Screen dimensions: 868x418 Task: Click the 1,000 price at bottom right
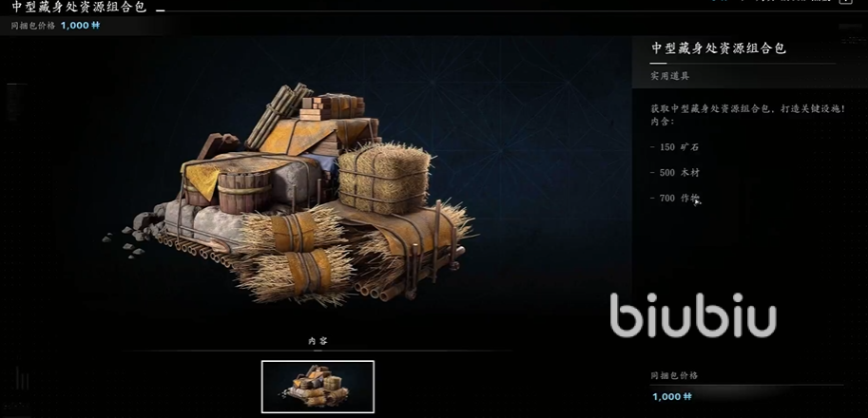click(665, 396)
